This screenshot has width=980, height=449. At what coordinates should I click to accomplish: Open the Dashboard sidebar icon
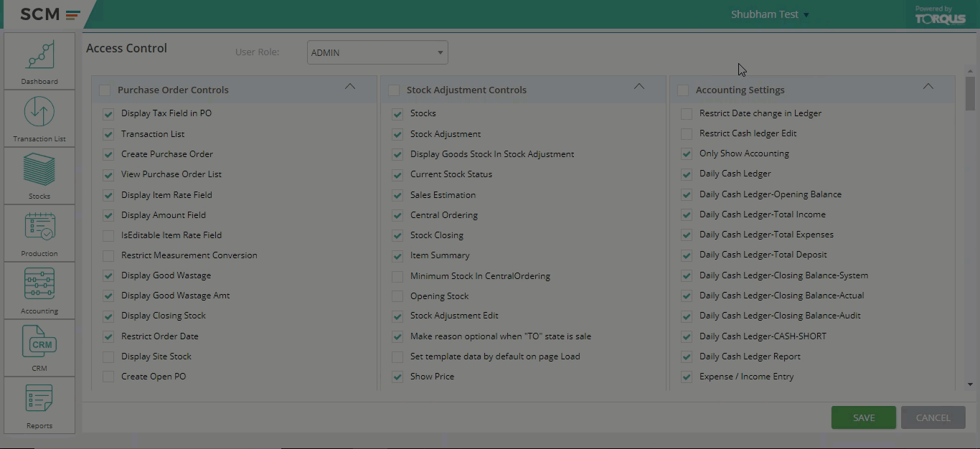point(39,61)
